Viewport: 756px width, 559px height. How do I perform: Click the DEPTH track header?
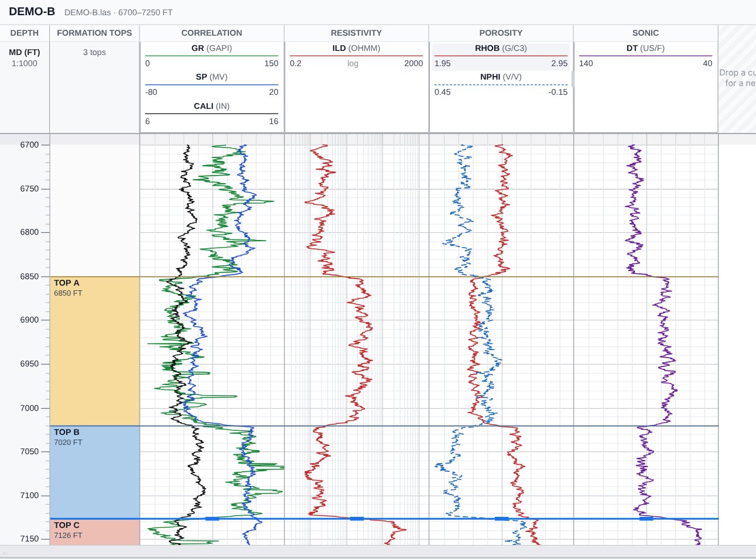pos(25,33)
